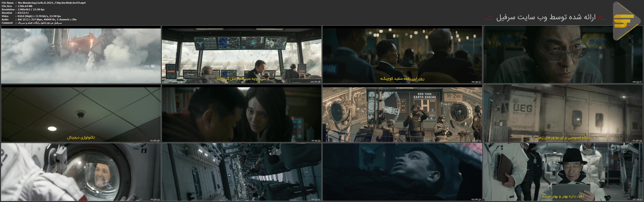The height and width of the screenshot is (202, 644).
Task: Select the ceiling security camera thumbnail
Action: pos(81,114)
